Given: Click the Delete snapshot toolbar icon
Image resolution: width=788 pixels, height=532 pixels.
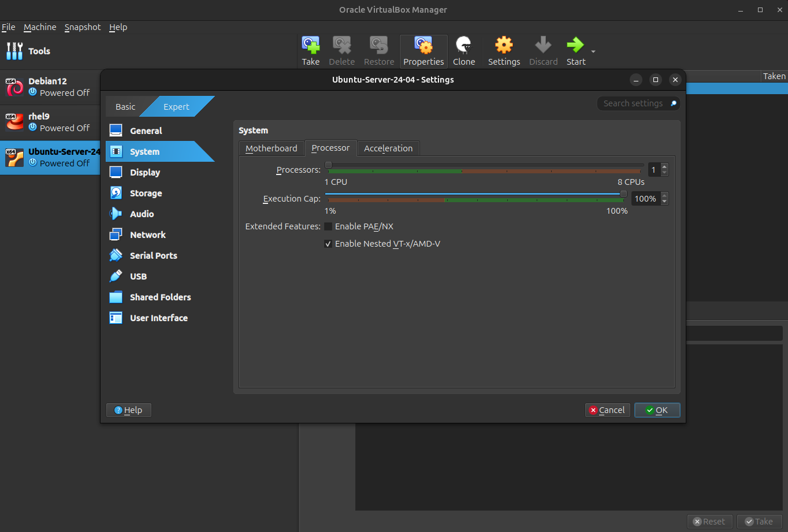Looking at the screenshot, I should [341, 51].
